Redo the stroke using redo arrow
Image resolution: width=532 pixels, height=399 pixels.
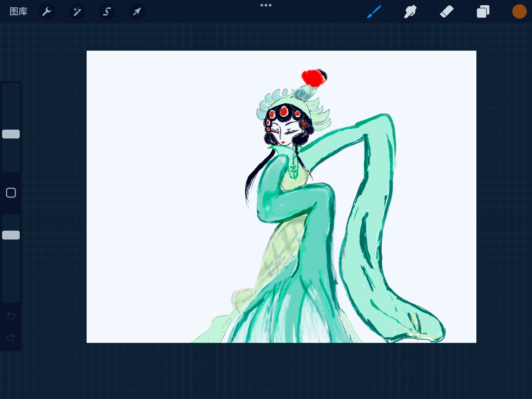tap(11, 337)
